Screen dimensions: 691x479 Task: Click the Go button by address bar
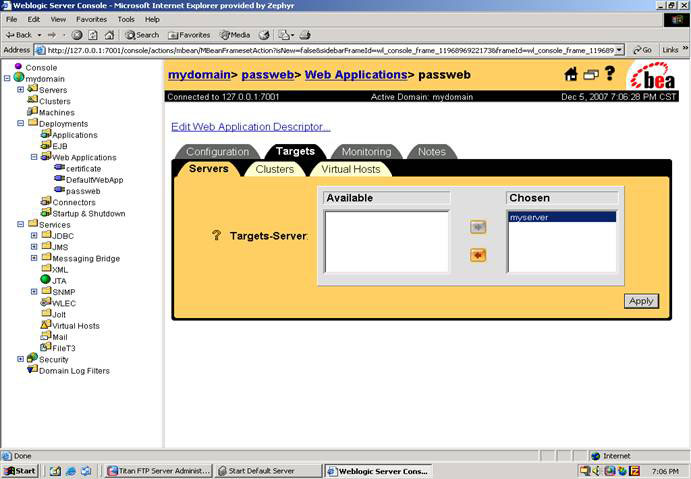tap(643, 50)
